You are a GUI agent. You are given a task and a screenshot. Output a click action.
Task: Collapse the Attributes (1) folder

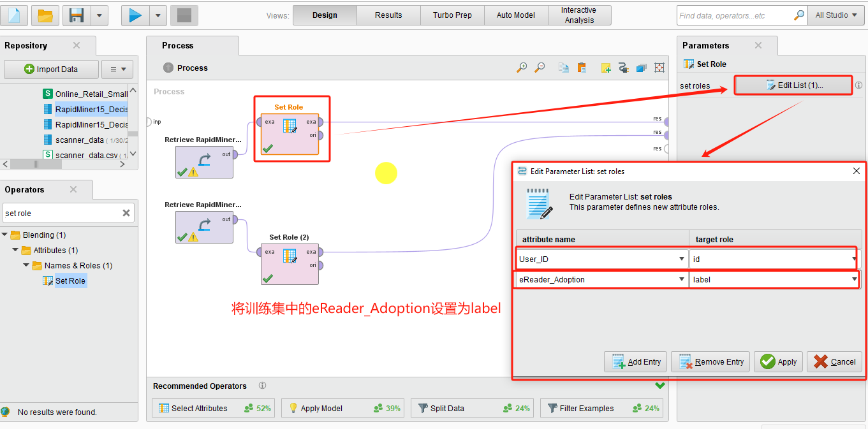point(16,251)
